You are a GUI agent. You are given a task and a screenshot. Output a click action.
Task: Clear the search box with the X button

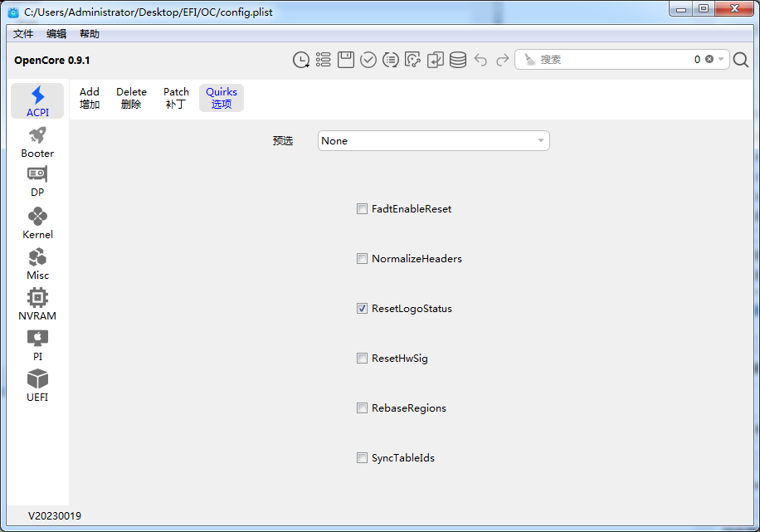(x=709, y=60)
